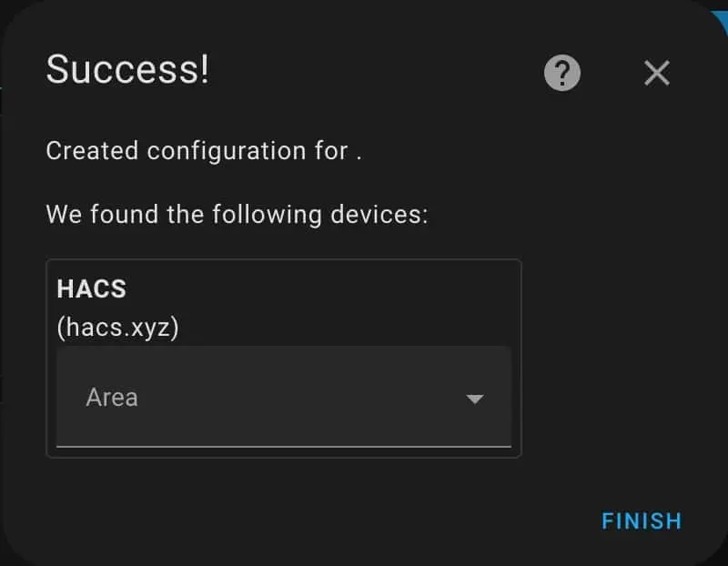Click the (hacs.xyz) device label
The width and height of the screenshot is (728, 566).
pyautogui.click(x=117, y=326)
